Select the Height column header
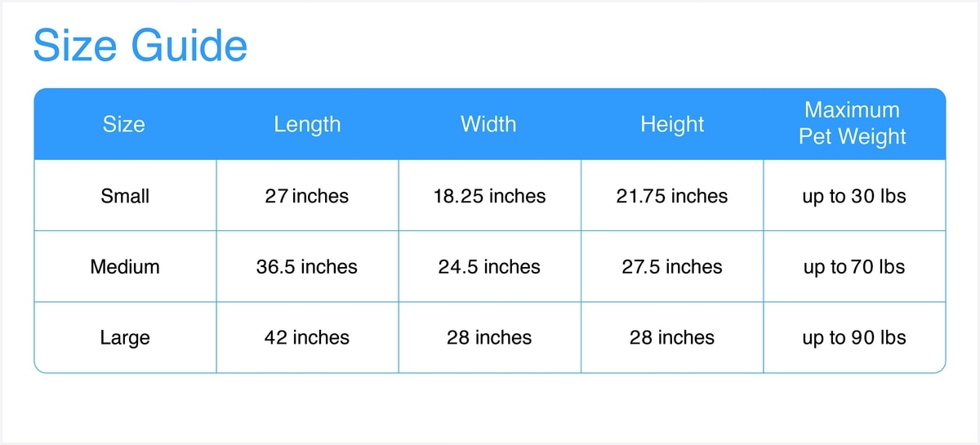The height and width of the screenshot is (445, 980). pyautogui.click(x=672, y=124)
